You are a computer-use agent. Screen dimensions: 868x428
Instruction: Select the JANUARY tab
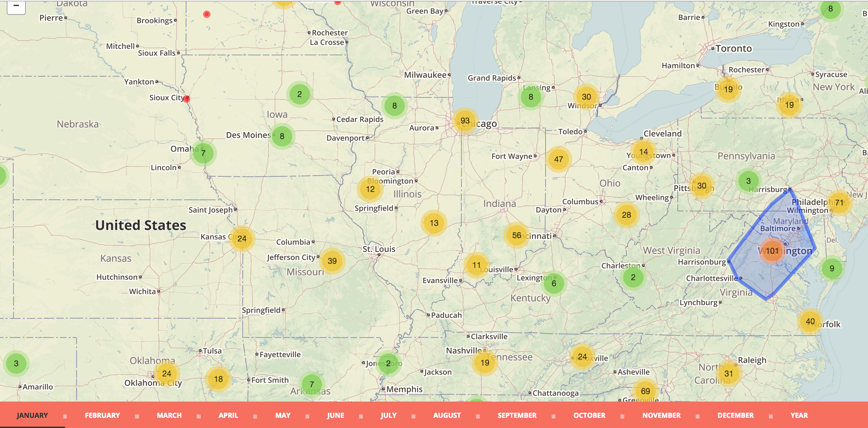click(32, 415)
